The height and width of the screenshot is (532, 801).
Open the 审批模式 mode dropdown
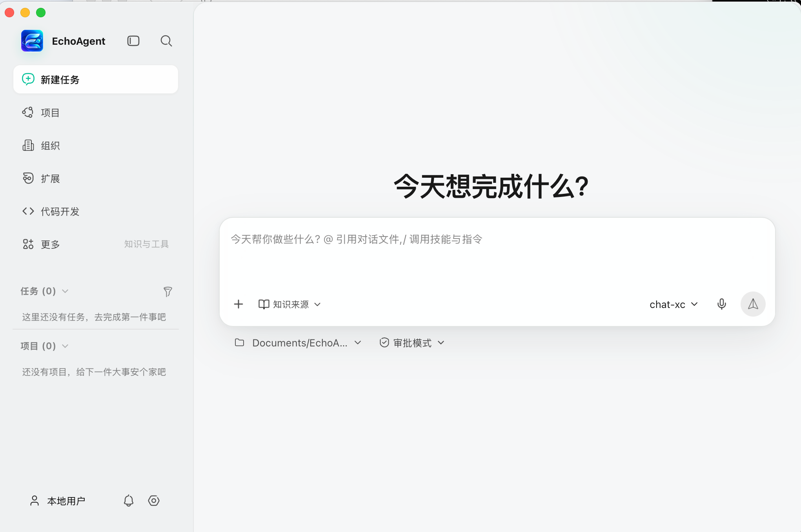click(x=412, y=343)
